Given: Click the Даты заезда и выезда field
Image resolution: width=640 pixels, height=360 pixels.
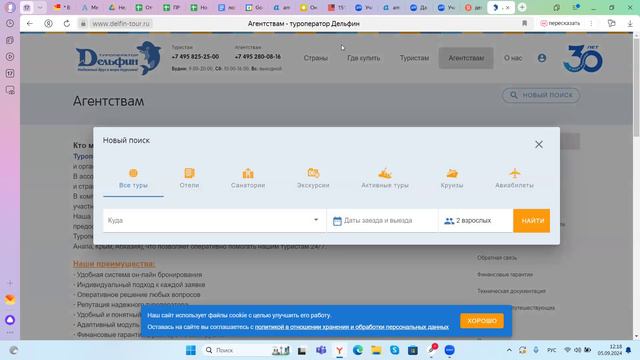Looking at the screenshot, I should pos(382,220).
